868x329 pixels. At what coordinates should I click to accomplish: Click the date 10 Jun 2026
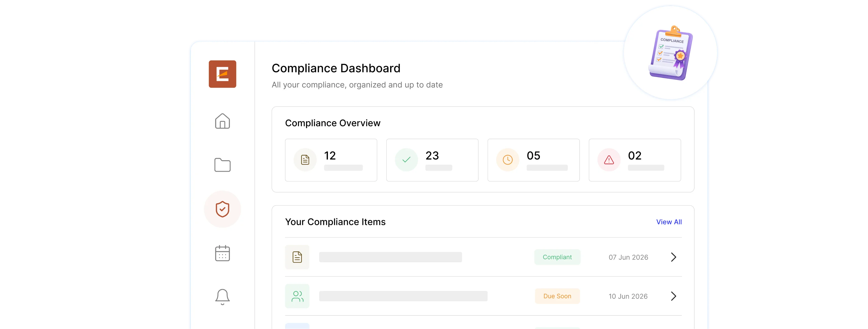coord(628,296)
